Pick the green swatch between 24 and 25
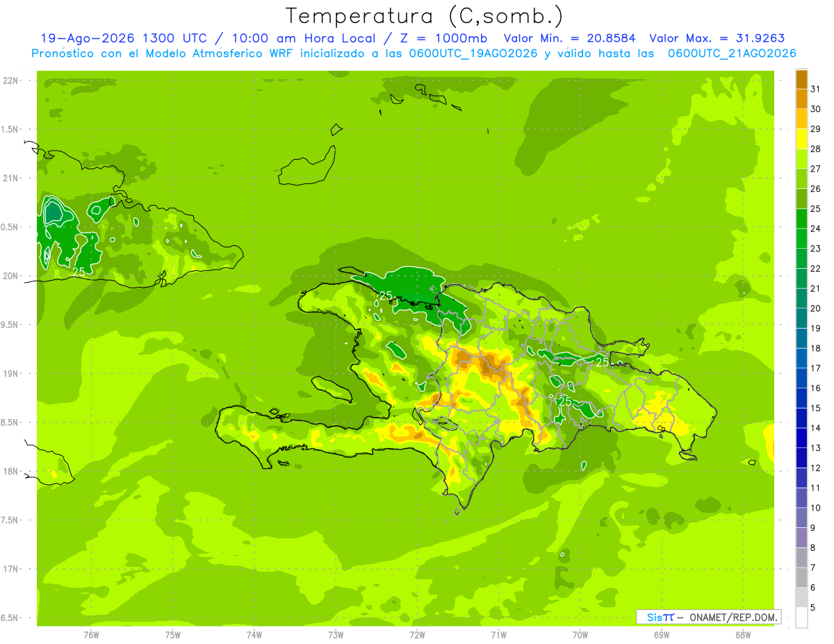This screenshot has width=834, height=644. click(801, 218)
